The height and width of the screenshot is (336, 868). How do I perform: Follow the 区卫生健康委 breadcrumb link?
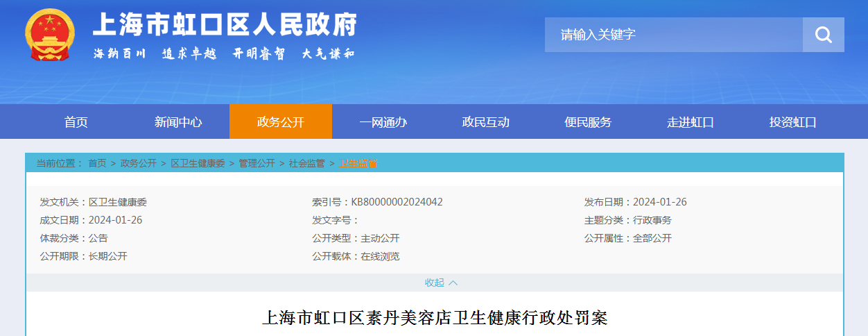(x=198, y=163)
